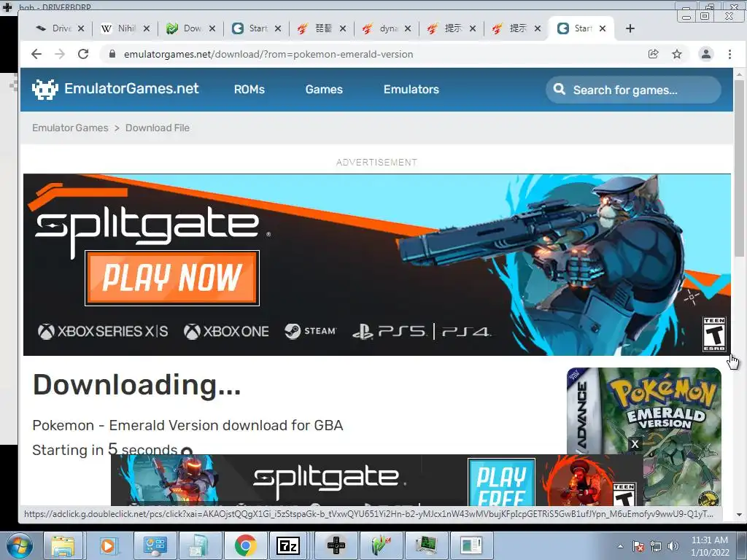
Task: Open the media player taskbar icon
Action: [108, 545]
